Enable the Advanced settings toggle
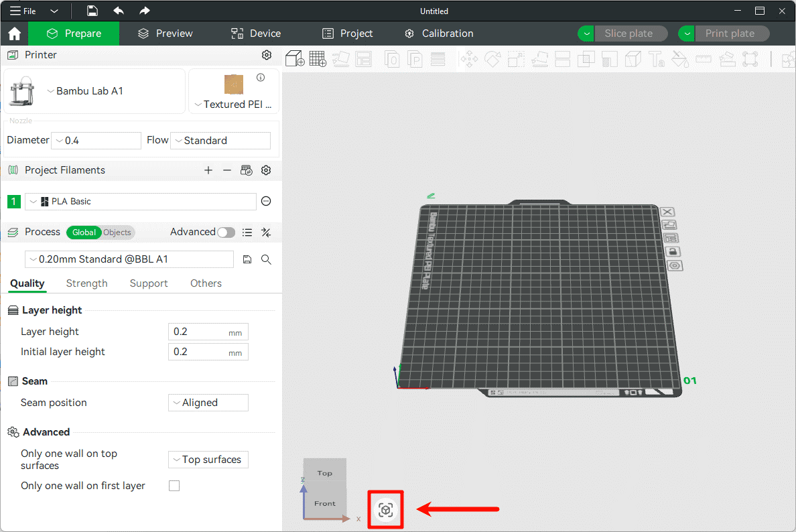 pos(226,232)
